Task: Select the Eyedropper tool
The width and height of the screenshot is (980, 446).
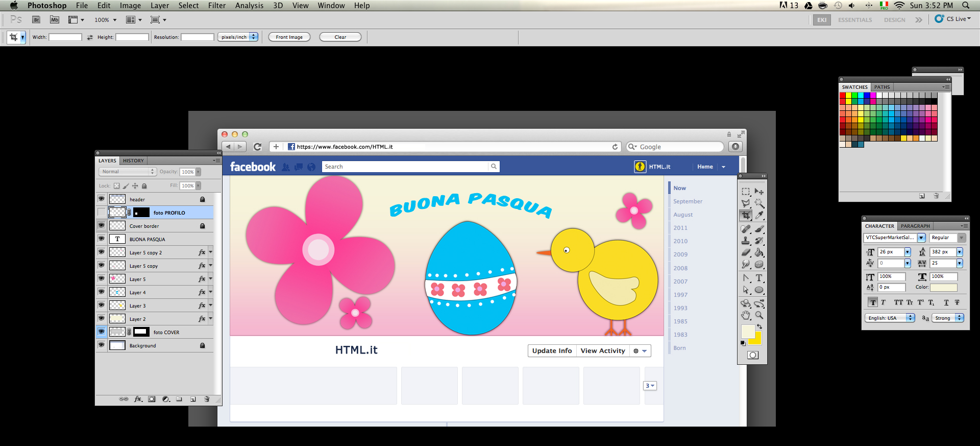Action: [x=759, y=215]
